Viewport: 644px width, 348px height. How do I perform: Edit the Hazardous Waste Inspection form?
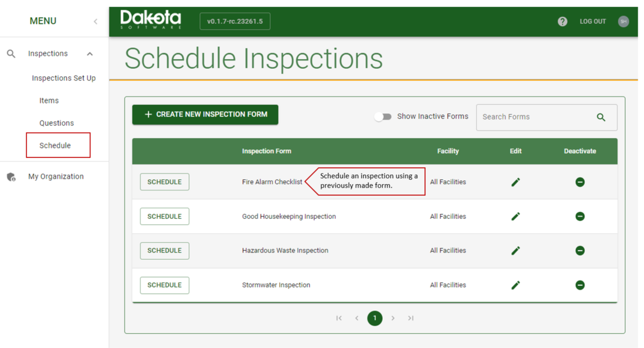tap(515, 251)
